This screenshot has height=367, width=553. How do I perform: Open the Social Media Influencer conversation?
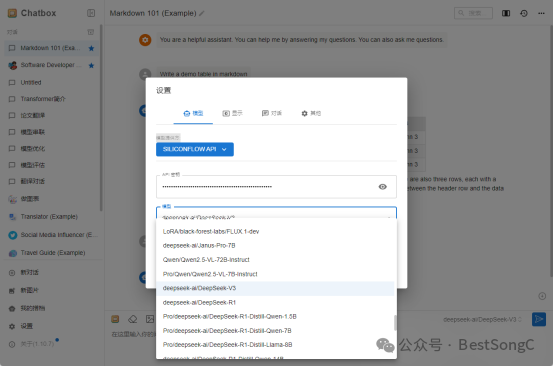tap(51, 235)
